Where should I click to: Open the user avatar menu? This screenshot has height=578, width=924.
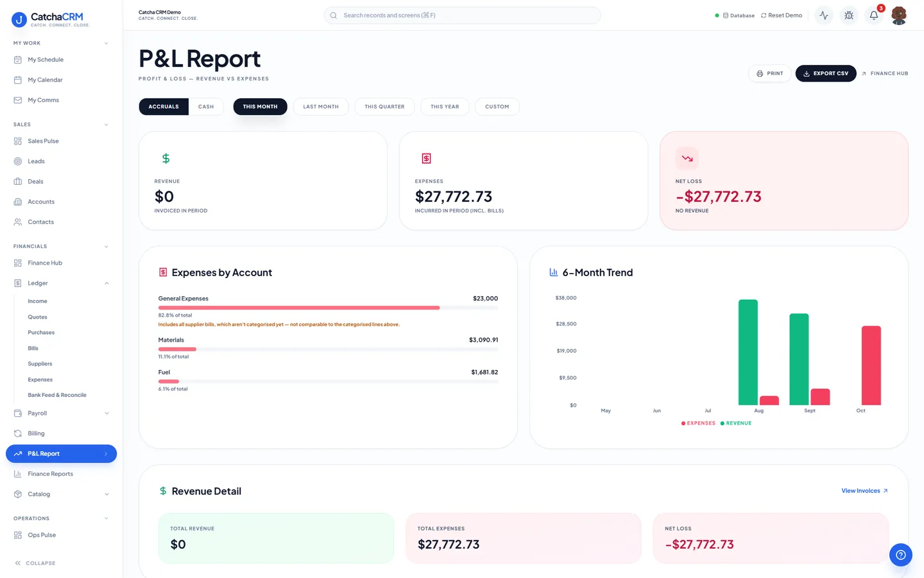[x=899, y=15]
